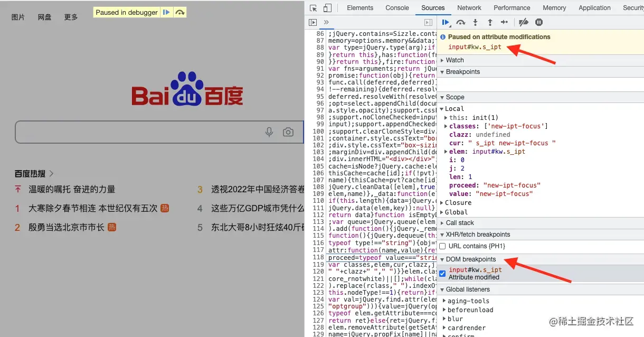Image resolution: width=644 pixels, height=337 pixels.
Task: Toggle the device toolbar icon
Action: pyautogui.click(x=327, y=8)
